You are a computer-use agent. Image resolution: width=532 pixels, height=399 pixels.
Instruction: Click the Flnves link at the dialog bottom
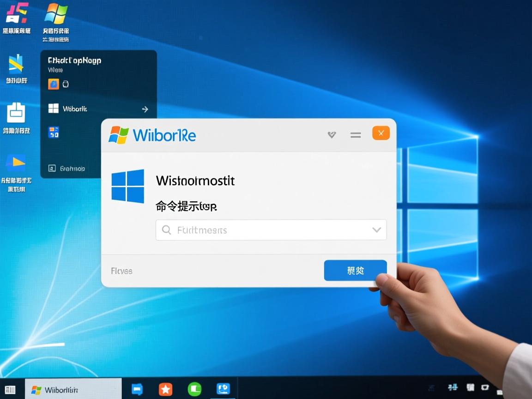(x=121, y=271)
